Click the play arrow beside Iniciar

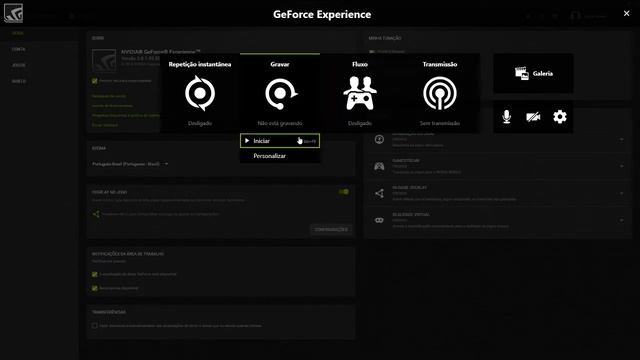[x=247, y=140]
